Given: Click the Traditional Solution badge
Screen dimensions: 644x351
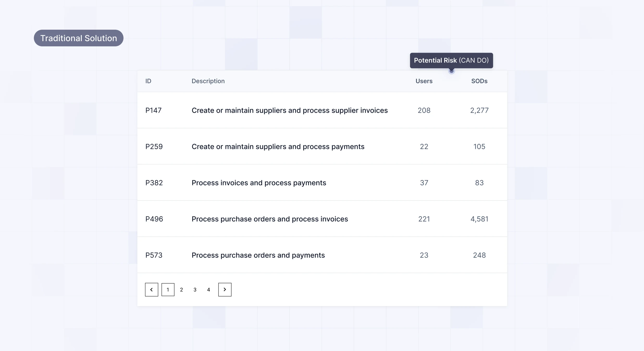Looking at the screenshot, I should (x=78, y=38).
